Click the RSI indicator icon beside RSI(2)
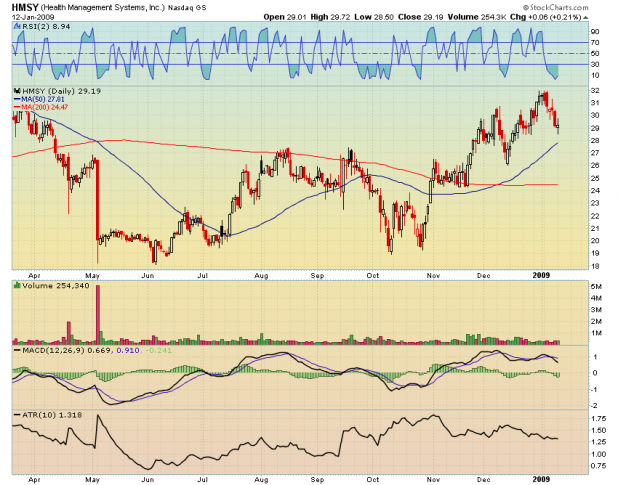 tap(17, 26)
